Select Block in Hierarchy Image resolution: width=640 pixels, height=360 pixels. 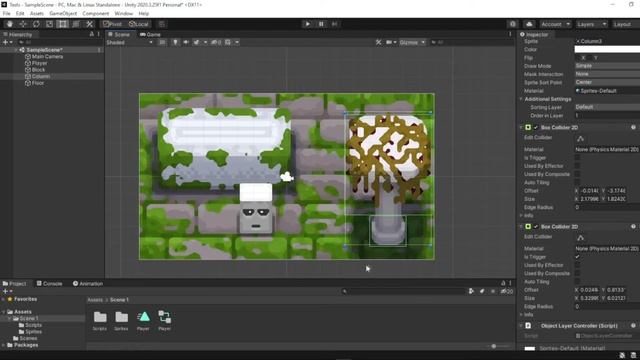[x=38, y=70]
